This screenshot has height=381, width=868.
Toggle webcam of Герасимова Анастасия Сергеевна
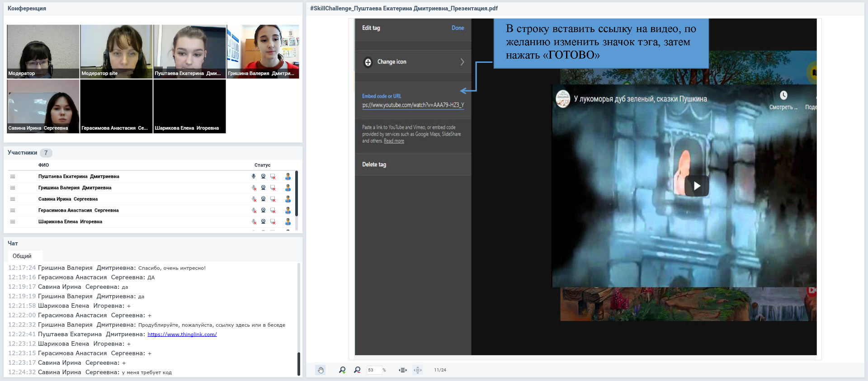(263, 210)
